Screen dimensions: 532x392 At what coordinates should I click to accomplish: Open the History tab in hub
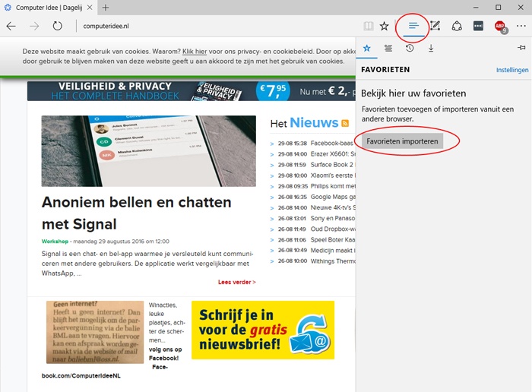point(410,48)
